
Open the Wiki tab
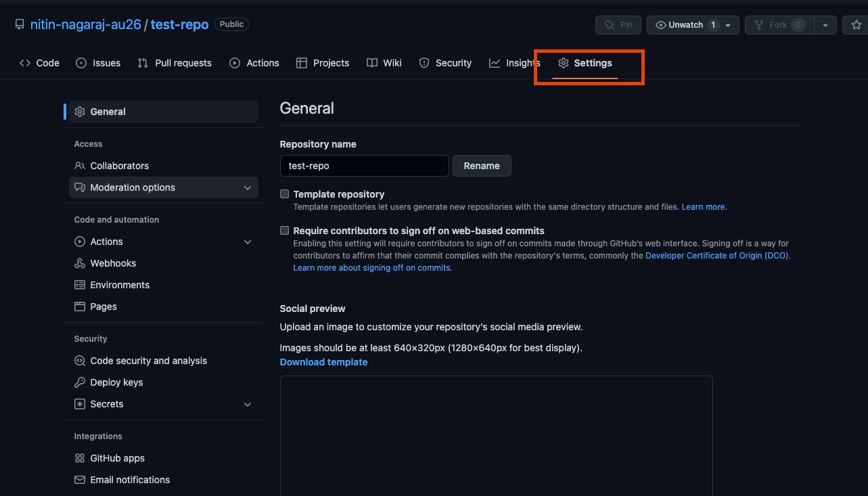pos(384,63)
